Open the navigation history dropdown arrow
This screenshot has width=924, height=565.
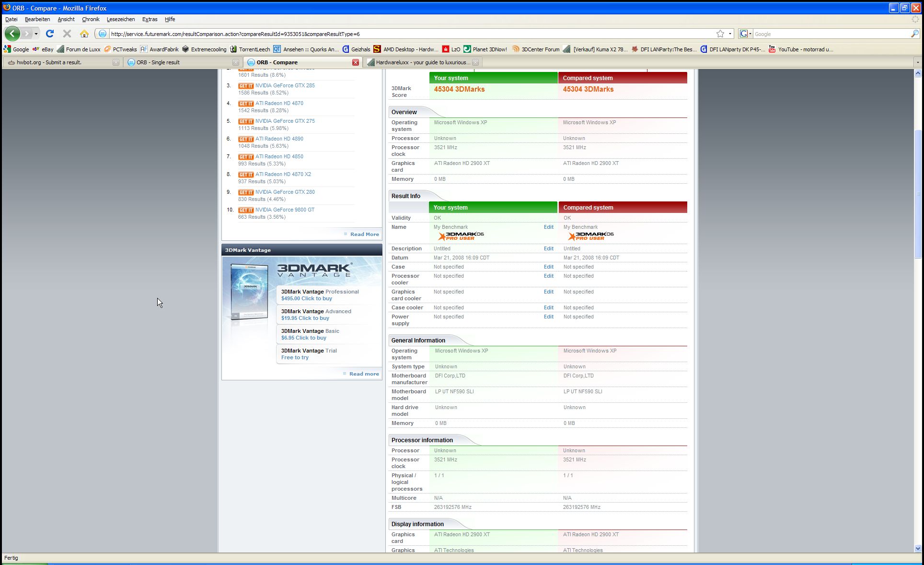(x=36, y=34)
